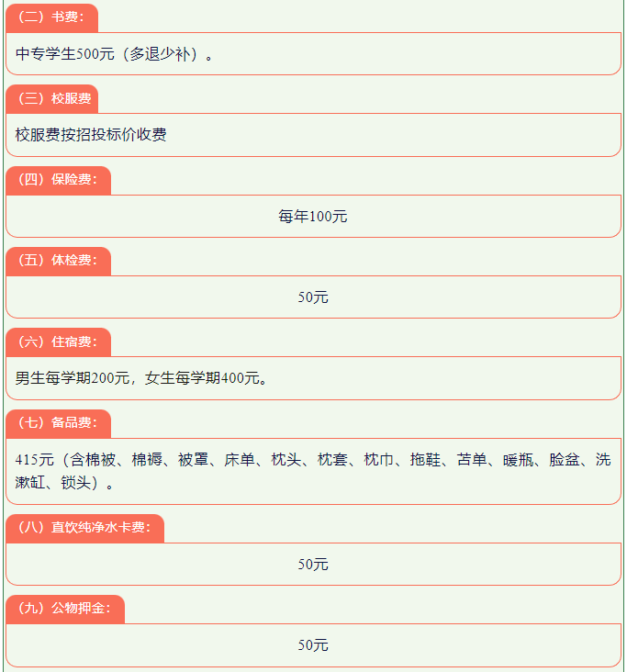Click the word 暖瓶 in supplies list
This screenshot has width=627, height=672.
519,460
